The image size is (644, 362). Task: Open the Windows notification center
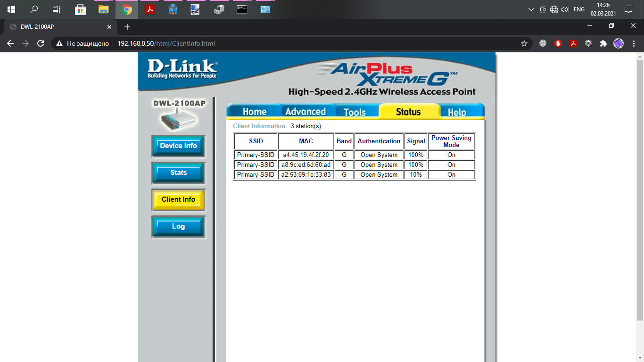(628, 9)
